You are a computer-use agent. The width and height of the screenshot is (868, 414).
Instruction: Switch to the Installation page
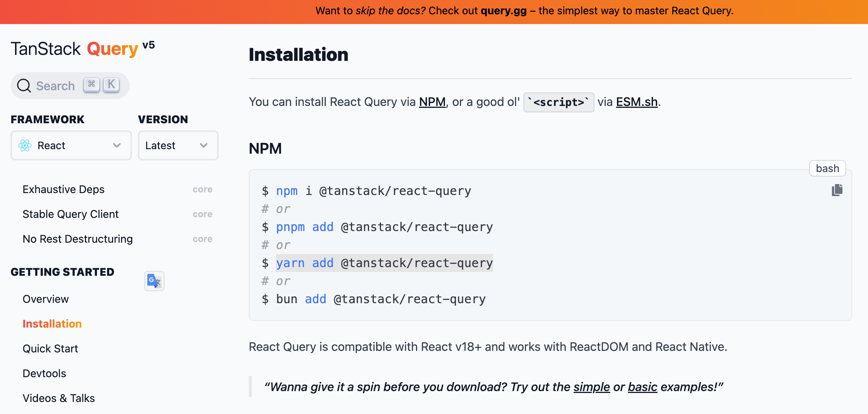pyautogui.click(x=52, y=323)
